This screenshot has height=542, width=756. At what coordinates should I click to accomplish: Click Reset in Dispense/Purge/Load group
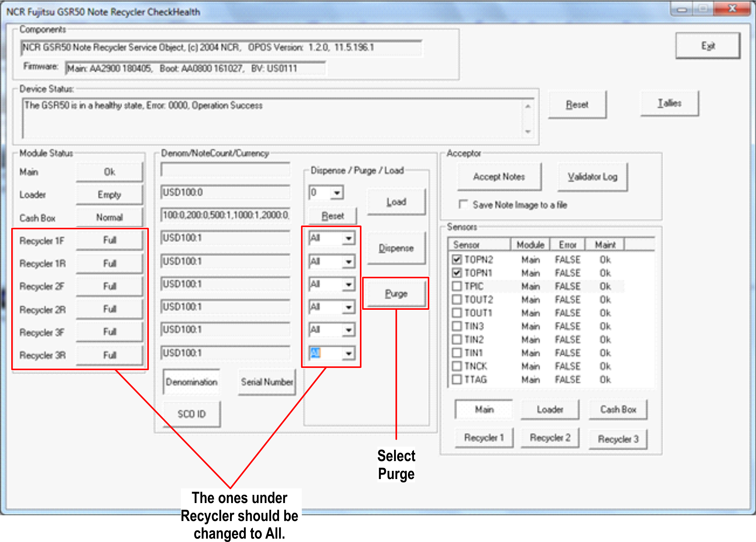click(333, 216)
